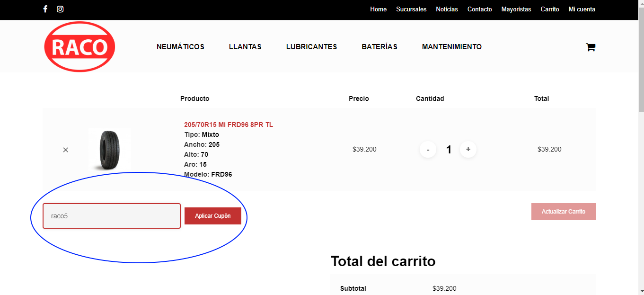Decrease quantity with the minus button
Image resolution: width=644 pixels, height=295 pixels.
pyautogui.click(x=428, y=150)
